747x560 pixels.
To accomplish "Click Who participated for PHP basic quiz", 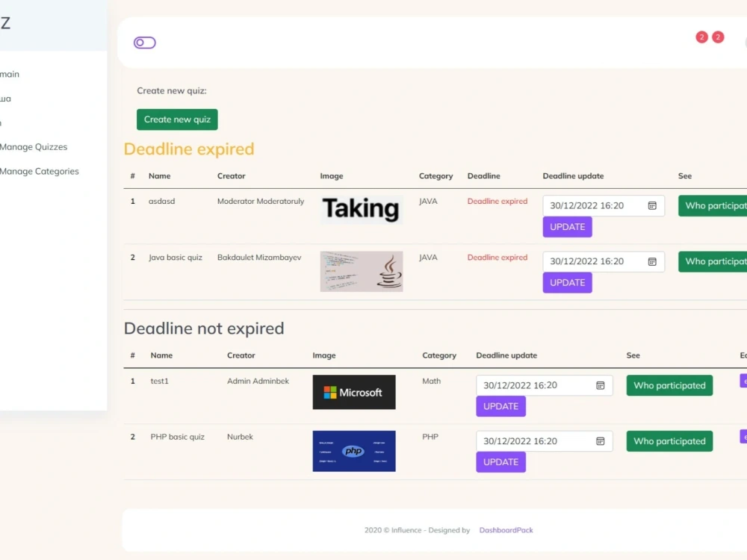I will (669, 441).
